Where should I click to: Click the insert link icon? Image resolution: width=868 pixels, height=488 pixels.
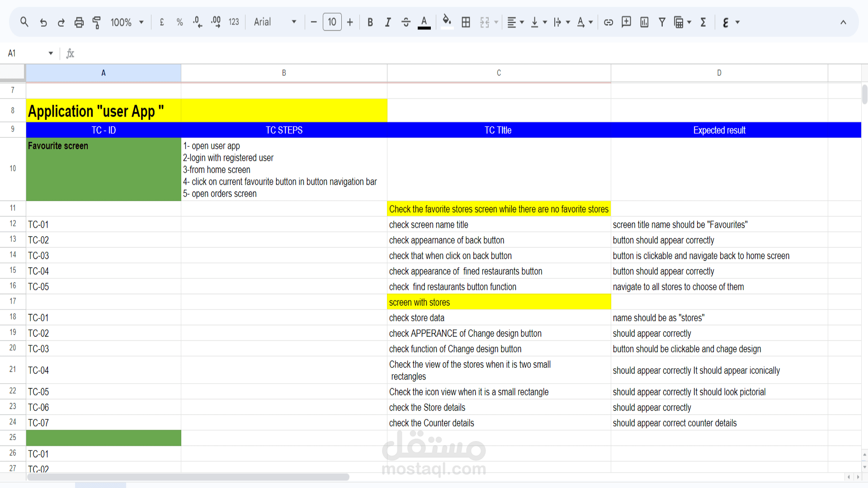608,22
